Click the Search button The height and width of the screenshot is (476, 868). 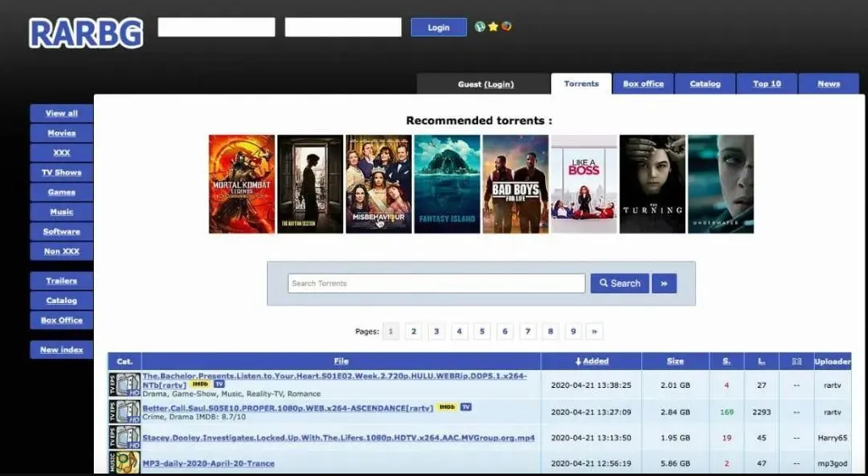coord(620,283)
